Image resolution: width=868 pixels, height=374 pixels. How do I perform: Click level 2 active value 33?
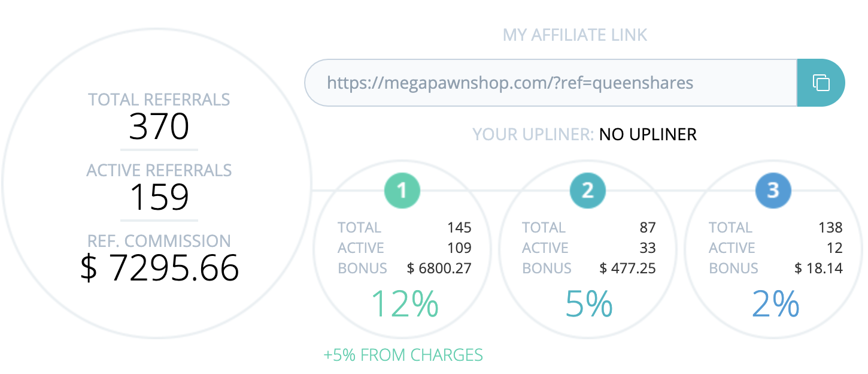647,248
